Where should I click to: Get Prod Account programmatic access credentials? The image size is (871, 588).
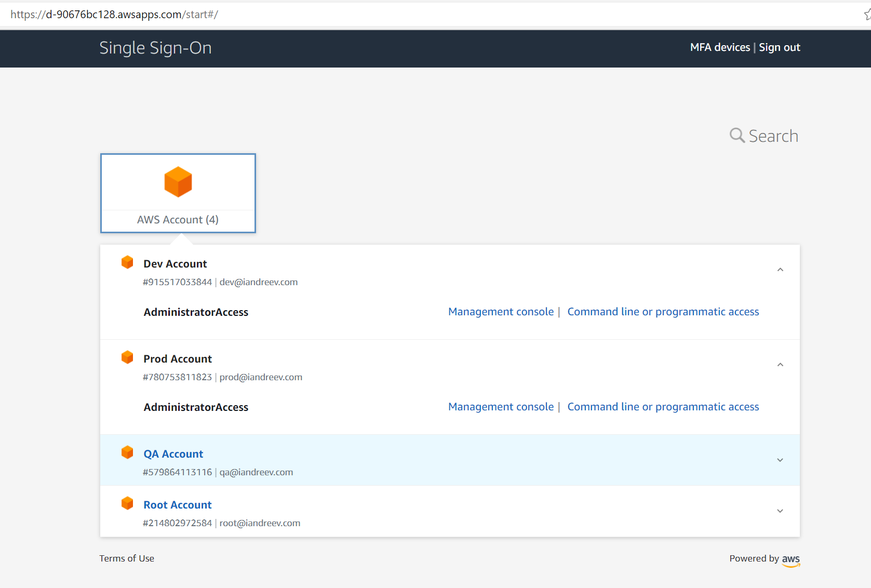[663, 407]
